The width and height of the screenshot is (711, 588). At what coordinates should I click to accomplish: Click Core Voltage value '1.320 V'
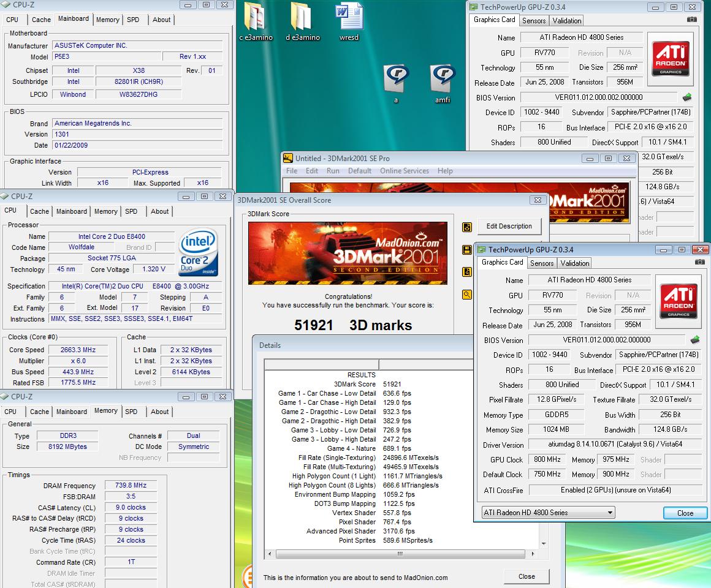point(154,269)
